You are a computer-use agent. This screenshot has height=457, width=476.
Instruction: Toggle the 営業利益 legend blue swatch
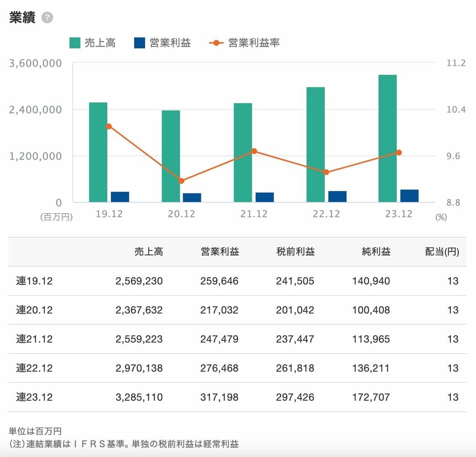140,43
